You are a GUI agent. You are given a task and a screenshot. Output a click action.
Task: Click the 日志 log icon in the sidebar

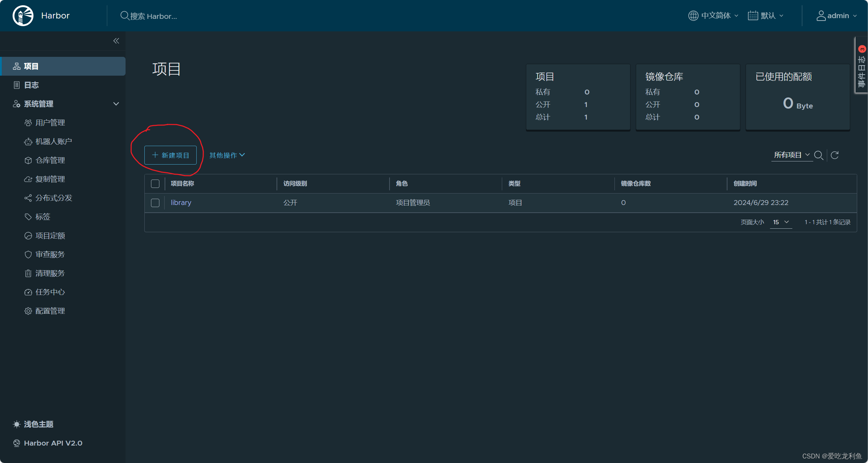coord(16,85)
